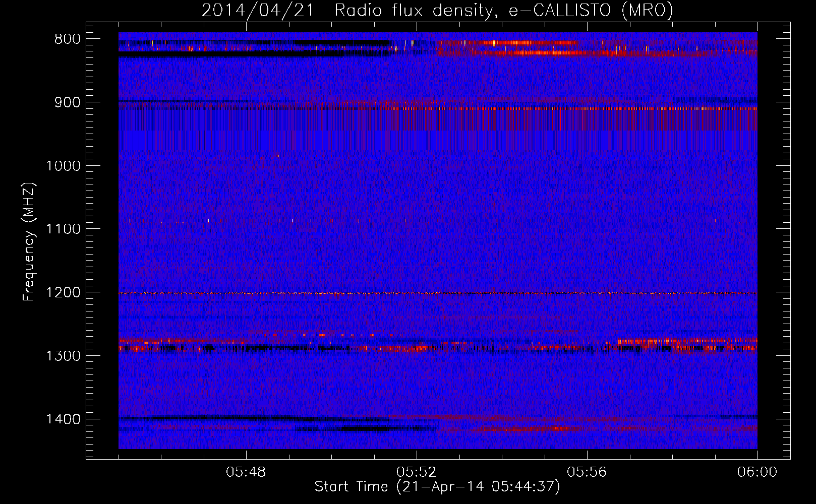Click the 05:56 time tick label
Screen dimensions: 816x504
tap(587, 472)
